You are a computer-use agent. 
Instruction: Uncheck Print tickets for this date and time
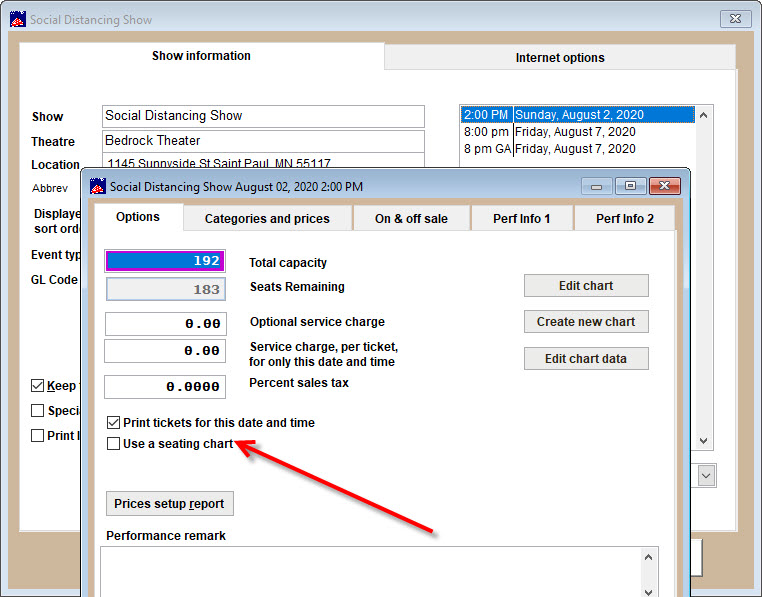click(114, 423)
